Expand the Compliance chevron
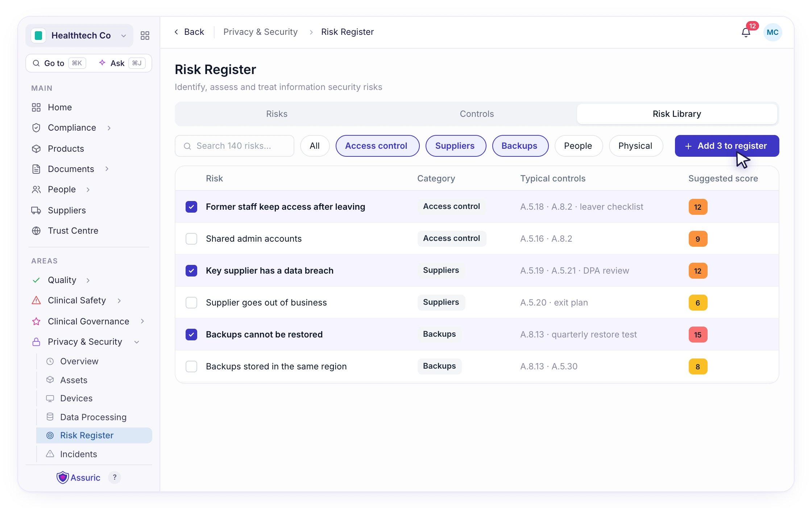Screen dimensions: 812x508 tap(109, 128)
